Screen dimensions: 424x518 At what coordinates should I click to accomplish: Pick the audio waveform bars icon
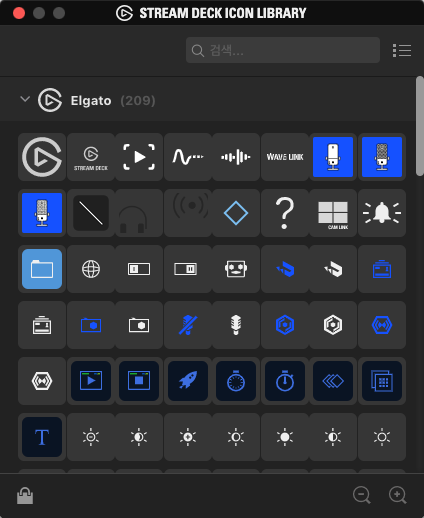point(236,157)
